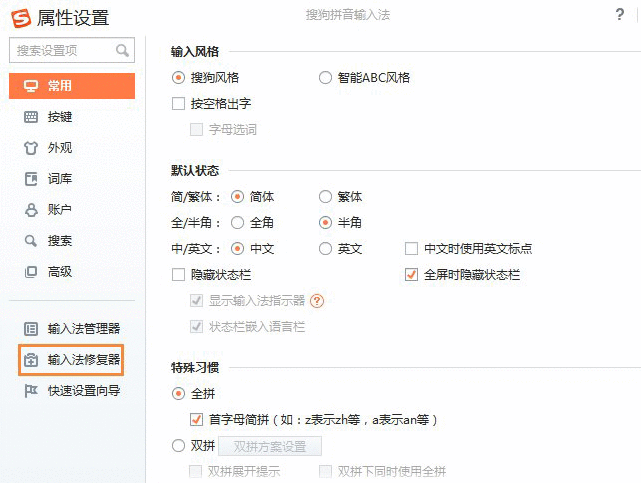Click the question mark help icon at top right
Viewport: 641px width, 483px height.
pyautogui.click(x=620, y=15)
